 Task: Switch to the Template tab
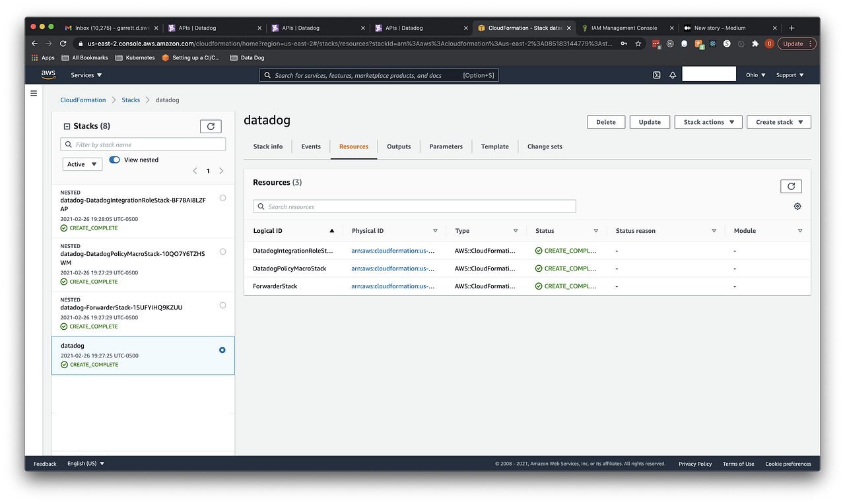pos(494,146)
